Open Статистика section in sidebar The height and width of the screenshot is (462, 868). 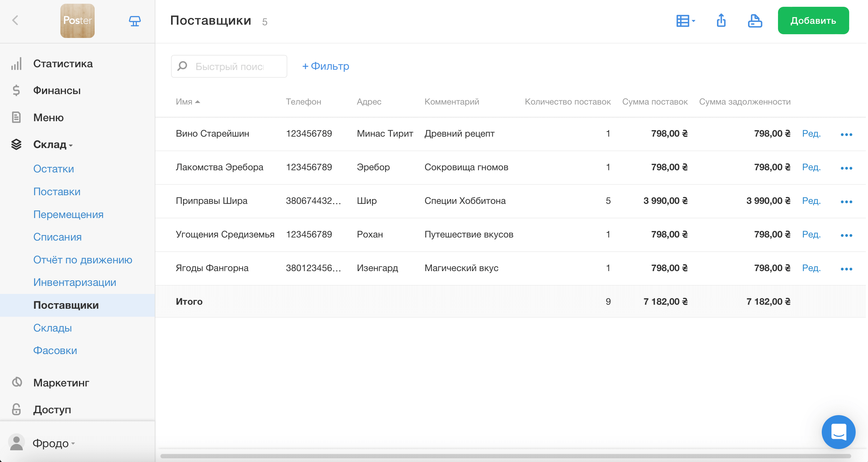coord(63,64)
